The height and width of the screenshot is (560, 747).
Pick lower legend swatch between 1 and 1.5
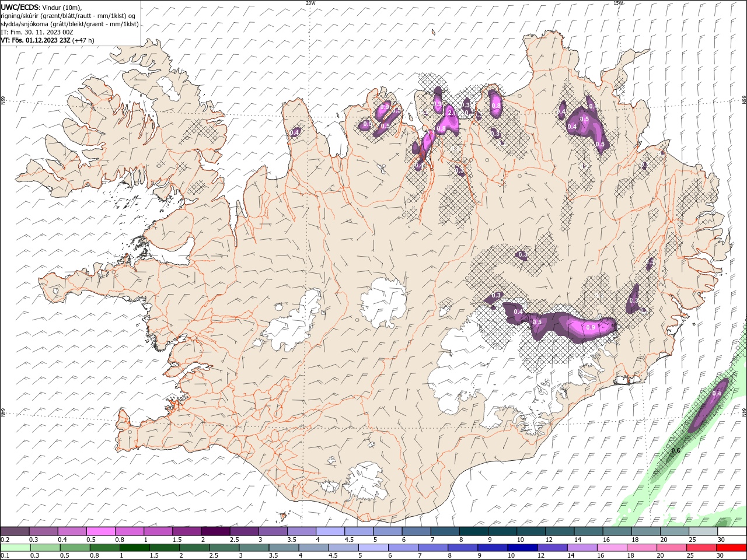134,548
